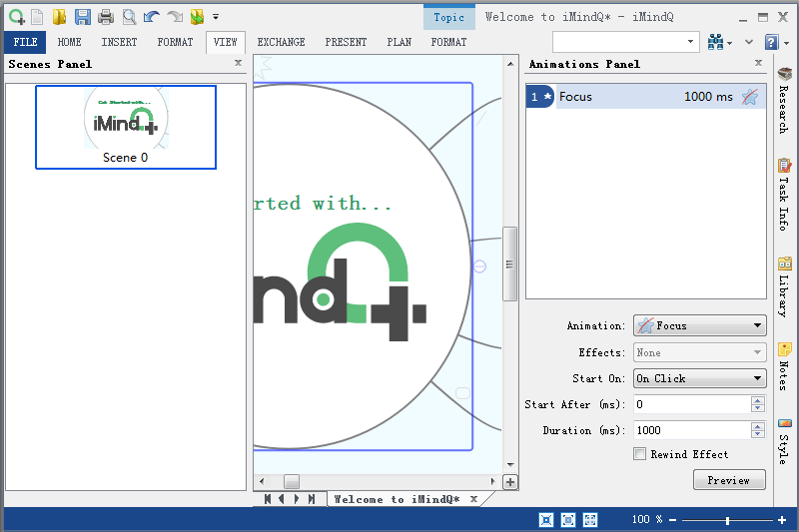
Task: Open the Help question mark icon
Action: point(772,42)
